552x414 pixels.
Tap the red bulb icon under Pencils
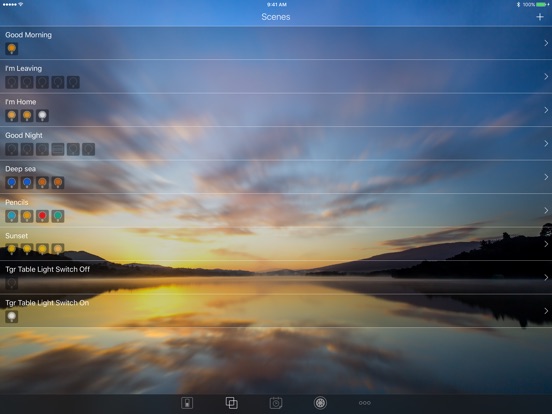pos(42,216)
